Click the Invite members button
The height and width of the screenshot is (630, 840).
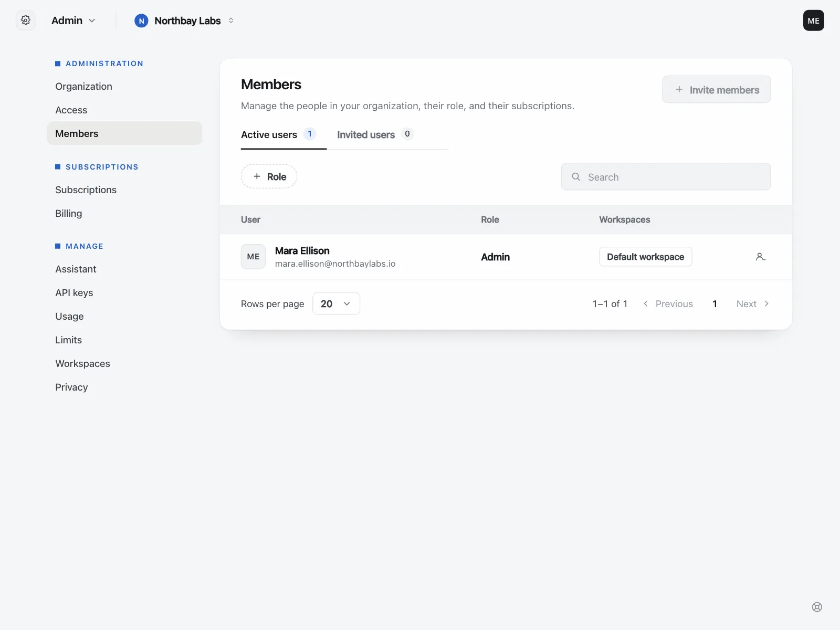[x=716, y=89]
